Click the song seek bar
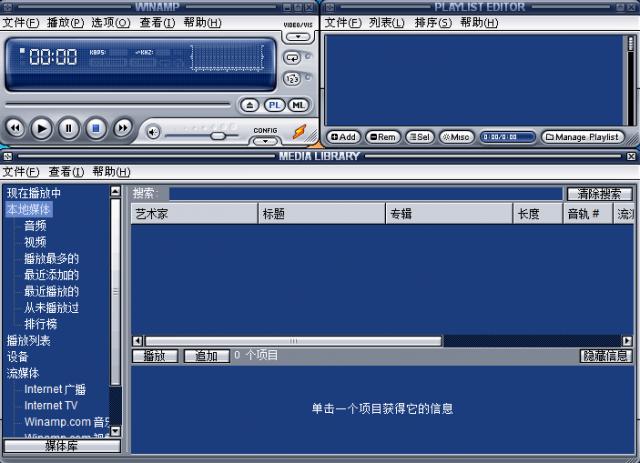 (118, 105)
